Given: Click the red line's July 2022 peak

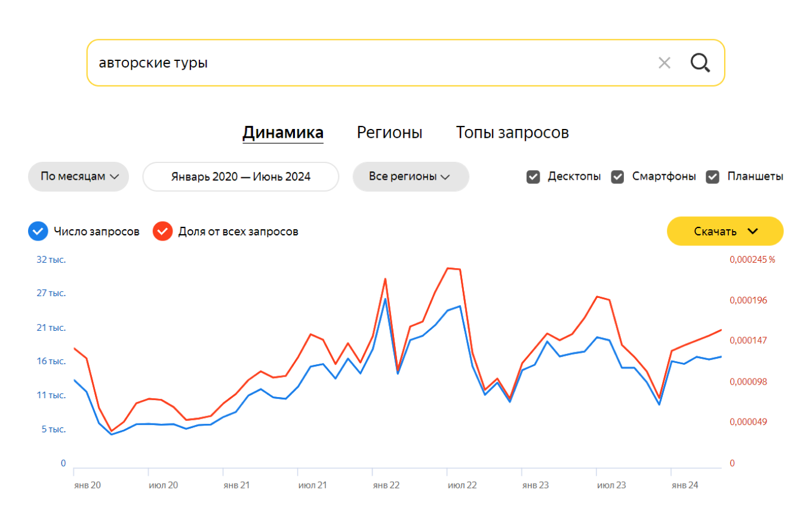Looking at the screenshot, I should pos(448,268).
